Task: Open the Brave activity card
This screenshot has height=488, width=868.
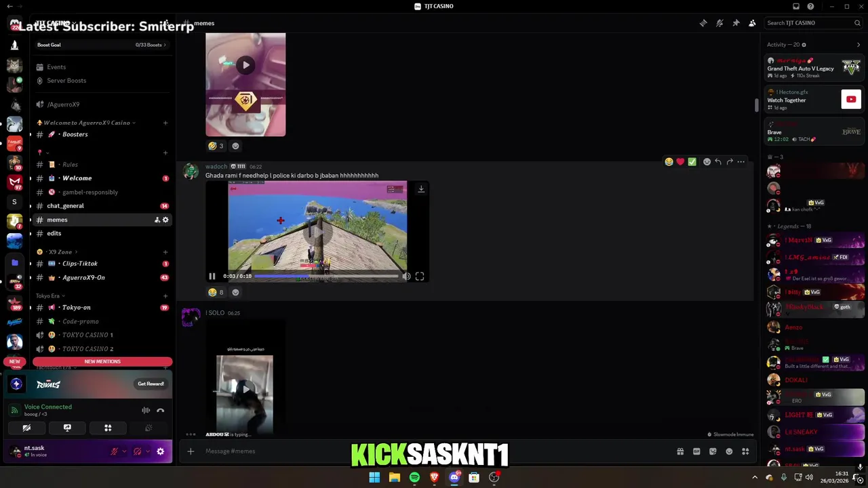Action: (814, 131)
